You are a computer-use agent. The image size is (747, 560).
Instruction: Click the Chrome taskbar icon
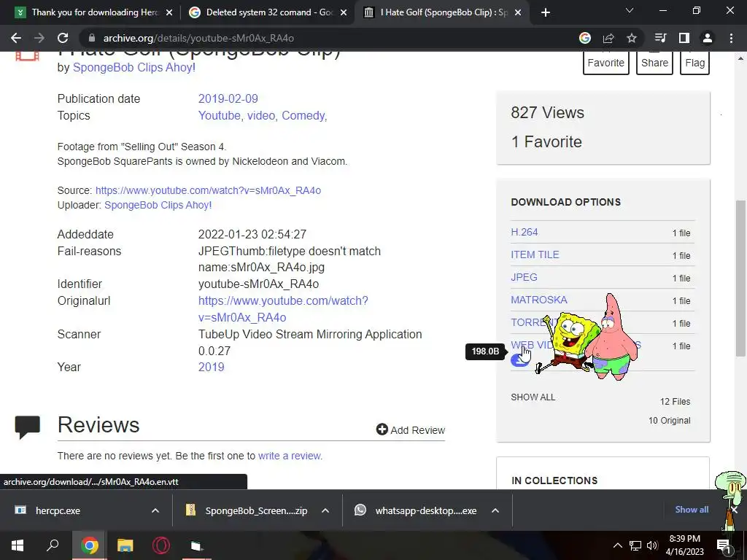89,545
